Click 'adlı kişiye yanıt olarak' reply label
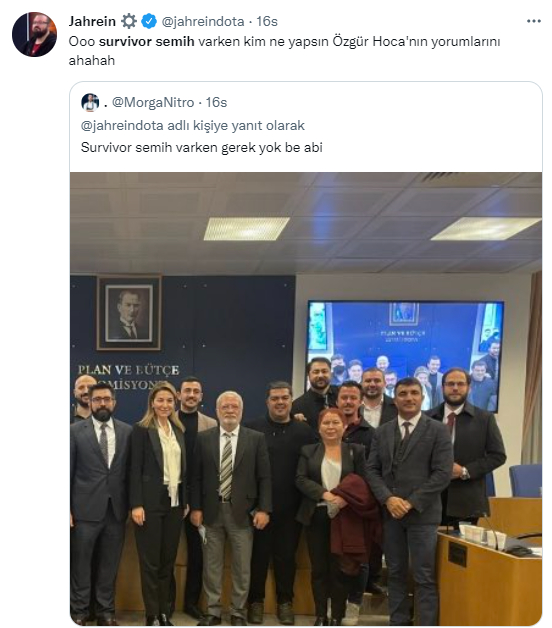 (236, 126)
